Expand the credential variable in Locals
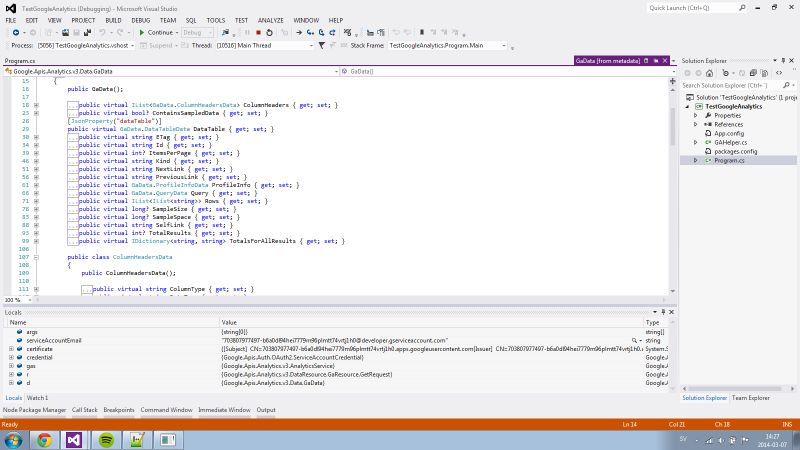Screen dimensions: 800x450 11,358
